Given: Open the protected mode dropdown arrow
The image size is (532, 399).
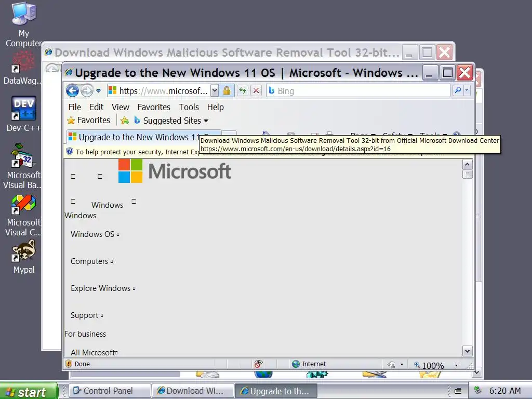Looking at the screenshot, I should pyautogui.click(x=402, y=365).
